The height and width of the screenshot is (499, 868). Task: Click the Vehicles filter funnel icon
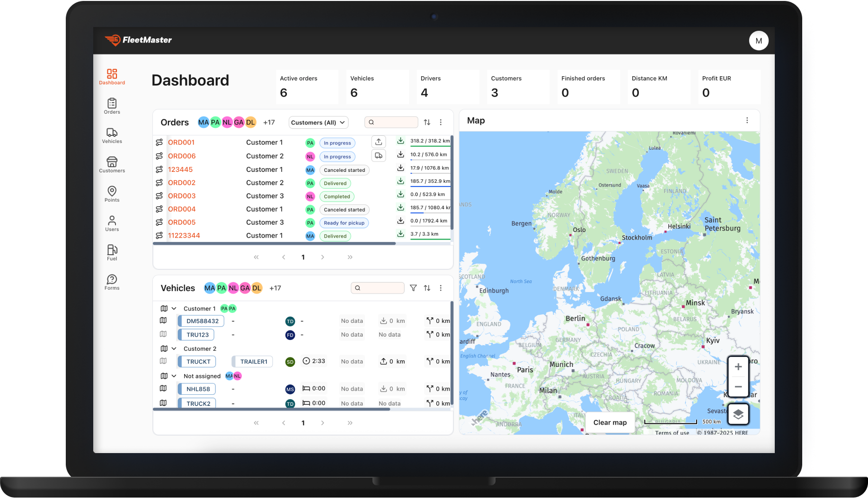[413, 288]
